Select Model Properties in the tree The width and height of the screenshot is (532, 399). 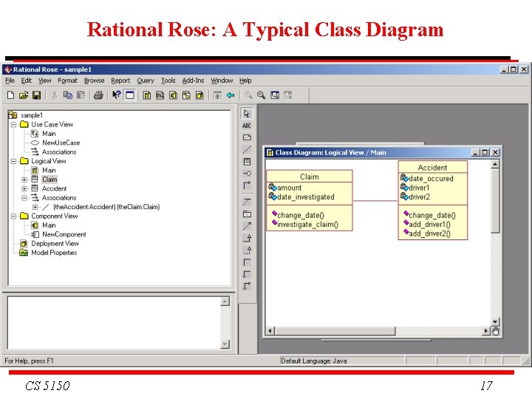[x=54, y=253]
